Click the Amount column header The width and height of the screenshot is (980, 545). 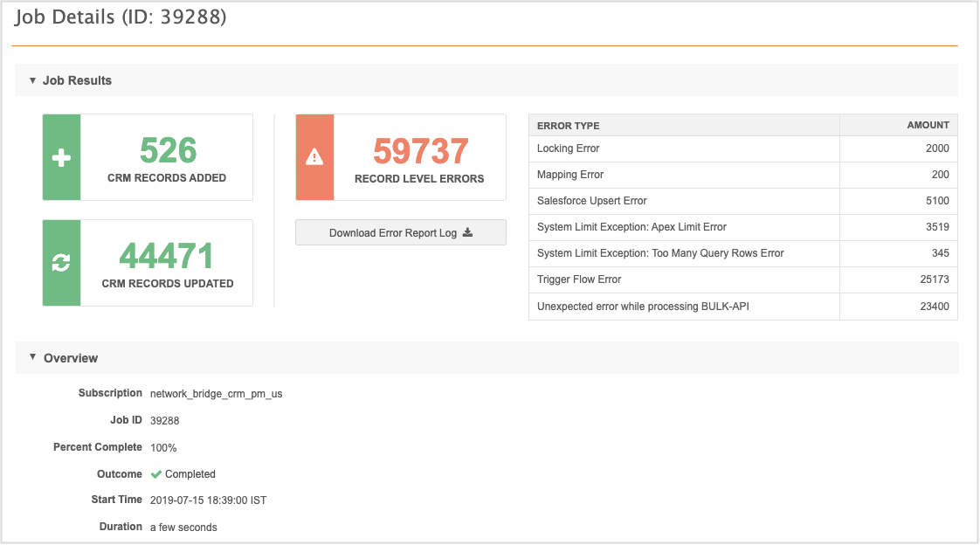coord(928,126)
